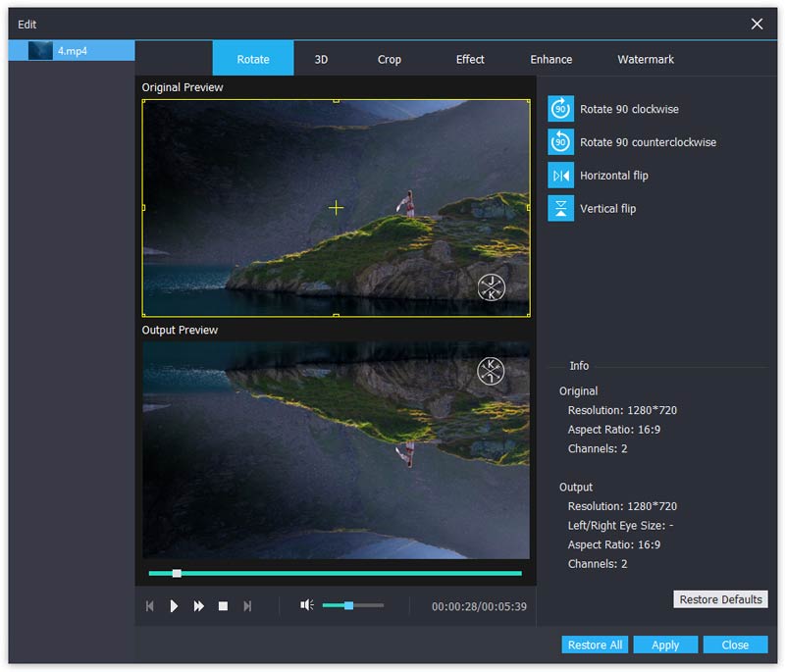
Task: Skip to the previous frame
Action: pyautogui.click(x=150, y=606)
